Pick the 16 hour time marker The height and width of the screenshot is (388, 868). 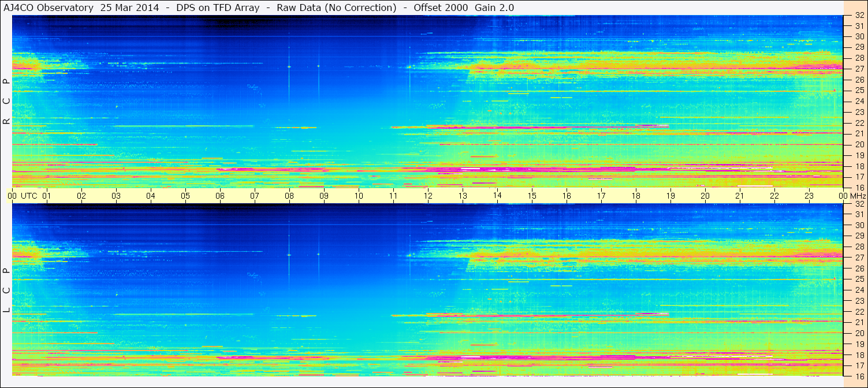567,196
